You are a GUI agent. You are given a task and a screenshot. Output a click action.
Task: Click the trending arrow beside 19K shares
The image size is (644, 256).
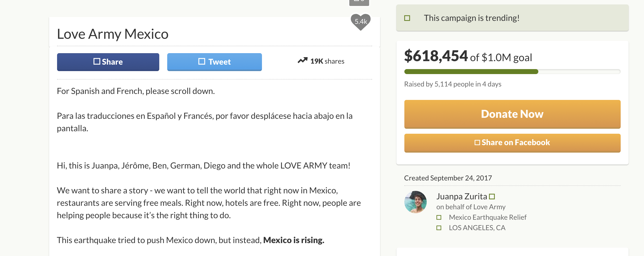[x=302, y=61]
